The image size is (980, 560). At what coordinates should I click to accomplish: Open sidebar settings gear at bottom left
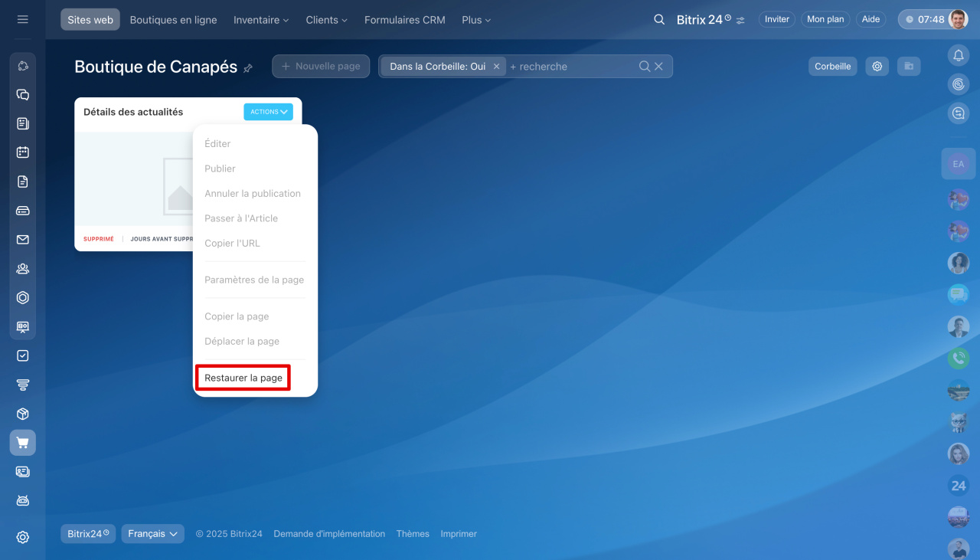(x=22, y=537)
